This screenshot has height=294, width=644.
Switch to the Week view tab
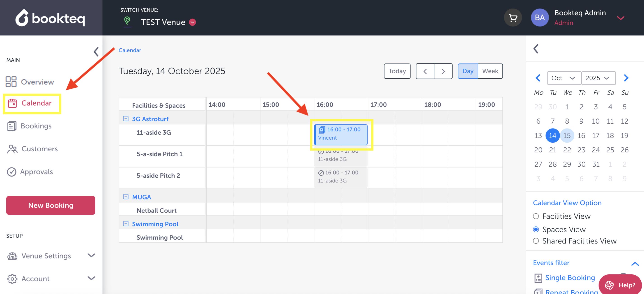490,71
